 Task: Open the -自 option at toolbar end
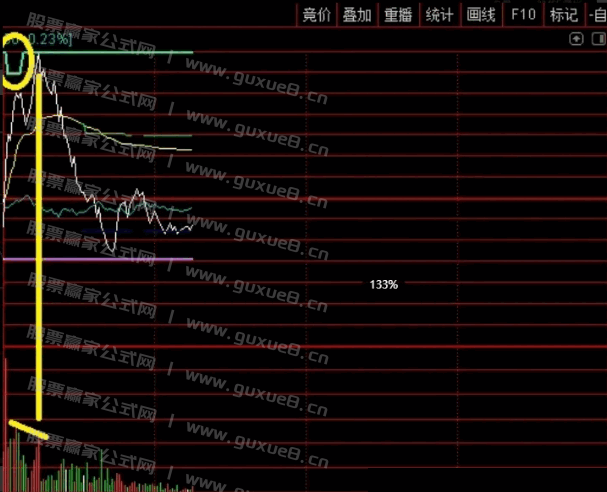point(596,14)
